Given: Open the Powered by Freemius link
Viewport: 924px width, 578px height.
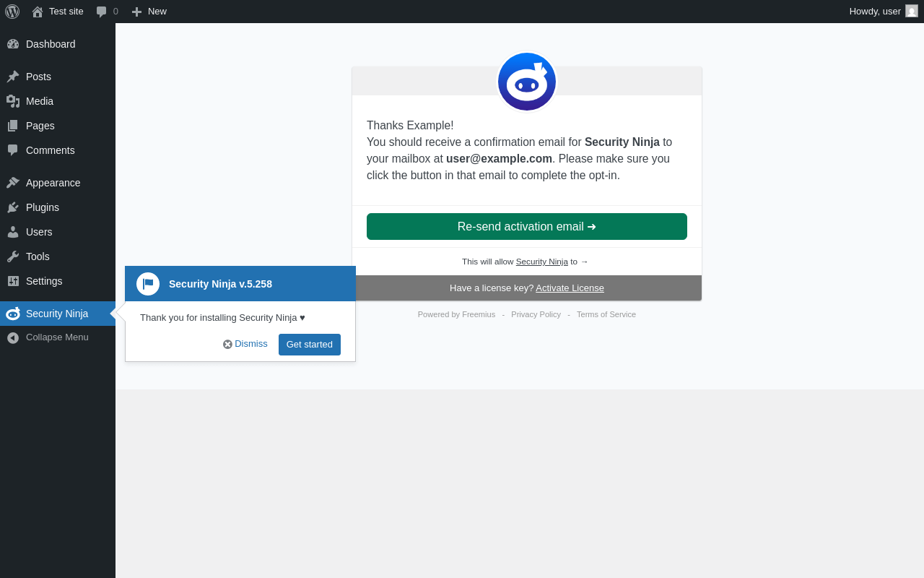Looking at the screenshot, I should [456, 314].
